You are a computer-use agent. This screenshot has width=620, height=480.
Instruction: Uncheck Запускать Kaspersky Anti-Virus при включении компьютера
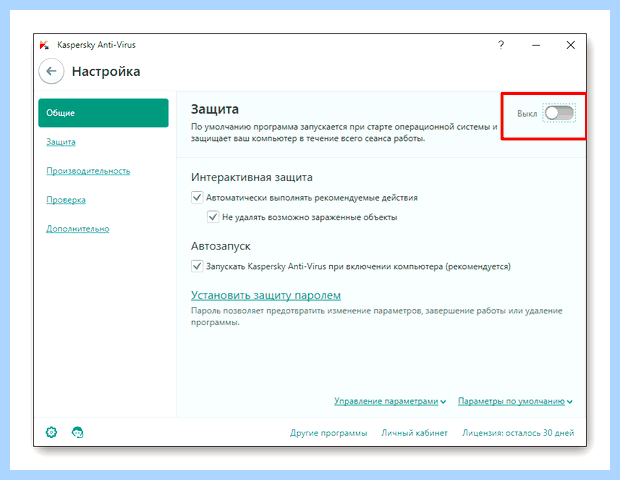[197, 266]
